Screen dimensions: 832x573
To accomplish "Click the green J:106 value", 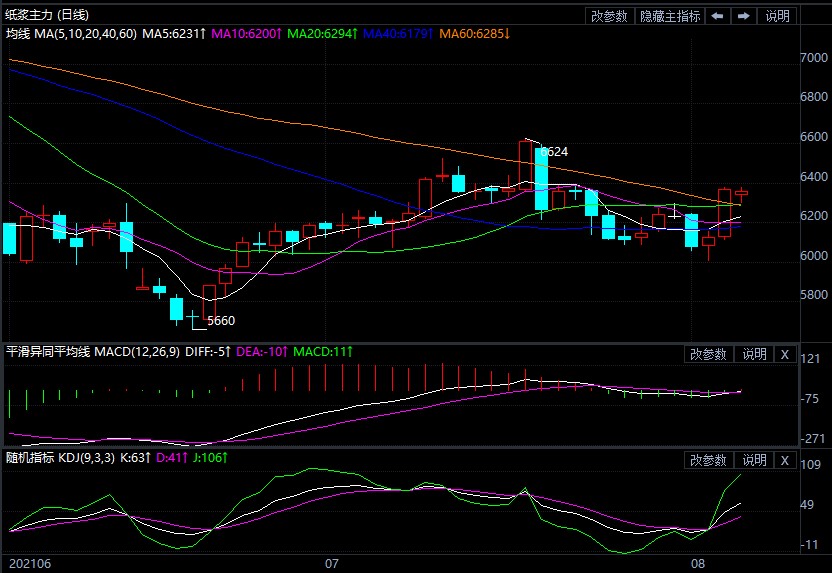I will point(210,457).
